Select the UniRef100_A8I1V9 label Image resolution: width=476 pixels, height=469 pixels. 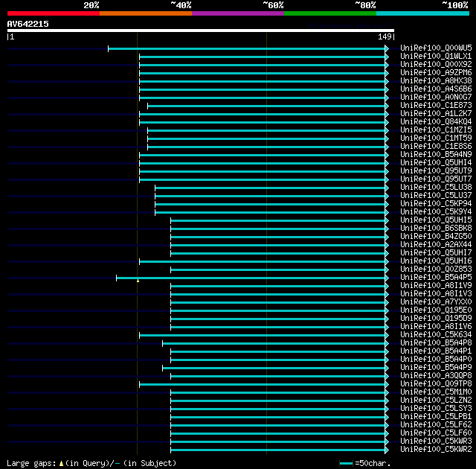436,286
